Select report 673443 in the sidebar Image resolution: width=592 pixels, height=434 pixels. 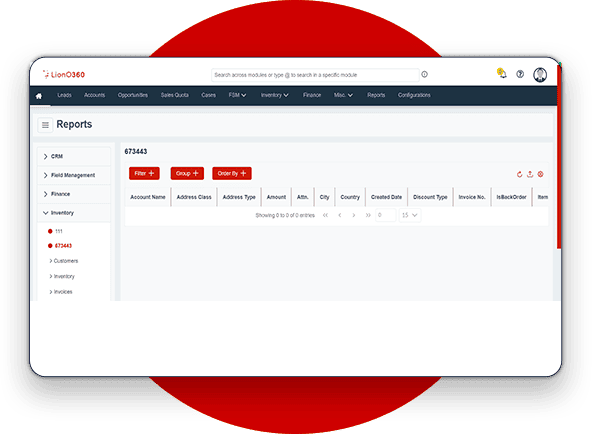coord(60,246)
